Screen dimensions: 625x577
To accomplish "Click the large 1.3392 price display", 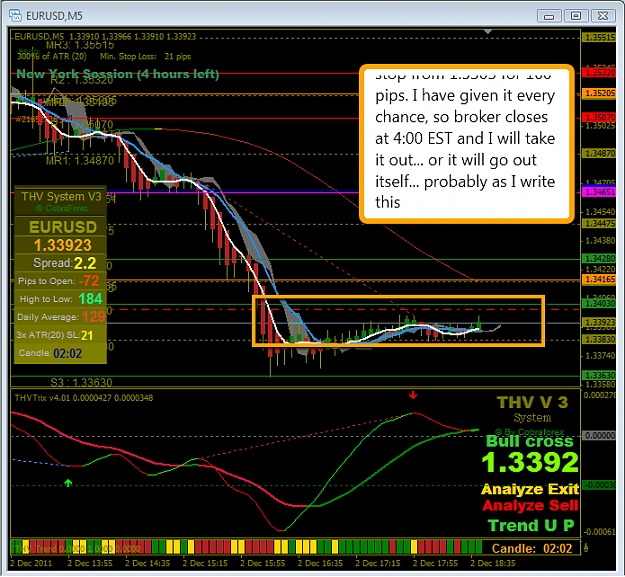I will (x=530, y=462).
